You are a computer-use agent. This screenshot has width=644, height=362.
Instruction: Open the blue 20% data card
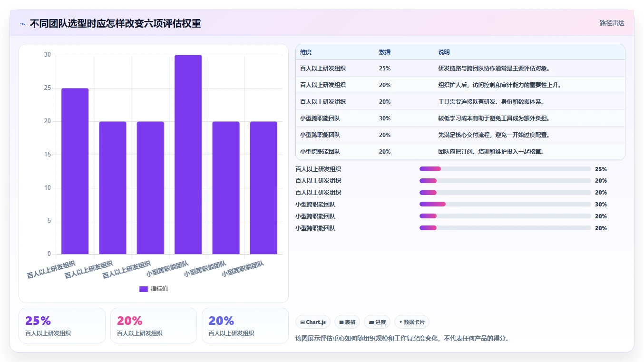(x=245, y=325)
